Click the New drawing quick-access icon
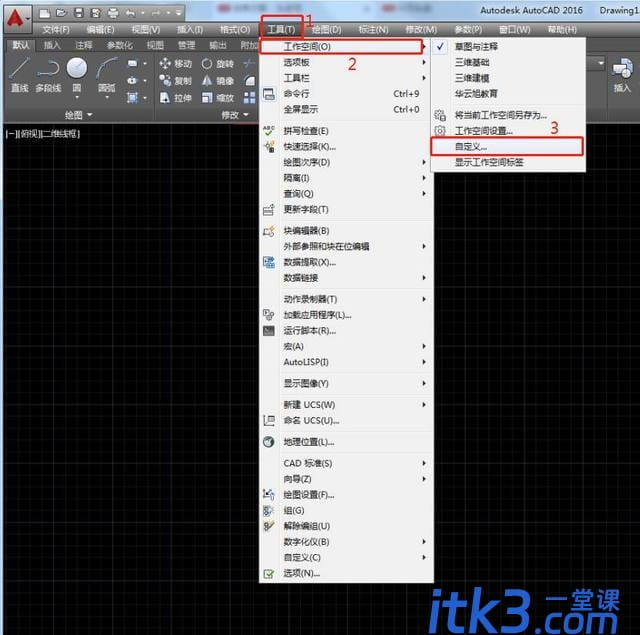 tap(45, 13)
